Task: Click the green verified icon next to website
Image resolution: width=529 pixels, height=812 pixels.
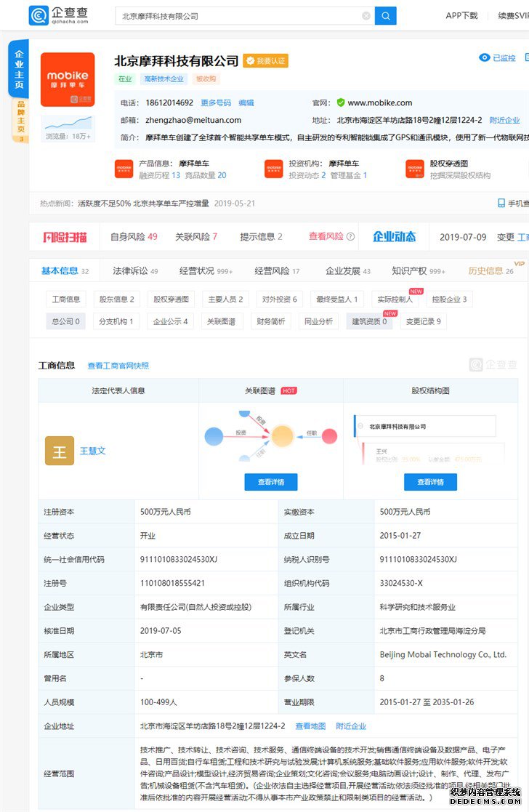Action: tap(341, 102)
